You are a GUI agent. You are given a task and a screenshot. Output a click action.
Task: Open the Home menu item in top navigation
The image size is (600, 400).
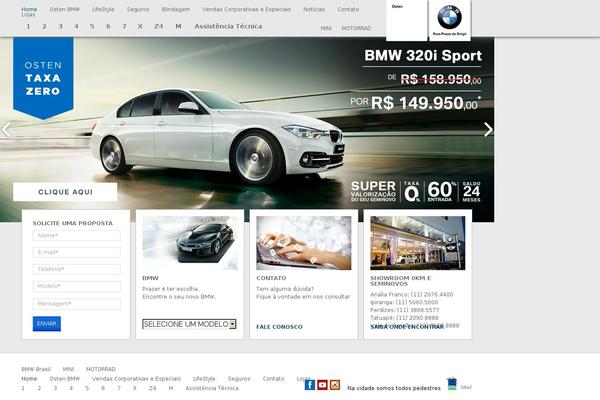click(29, 9)
